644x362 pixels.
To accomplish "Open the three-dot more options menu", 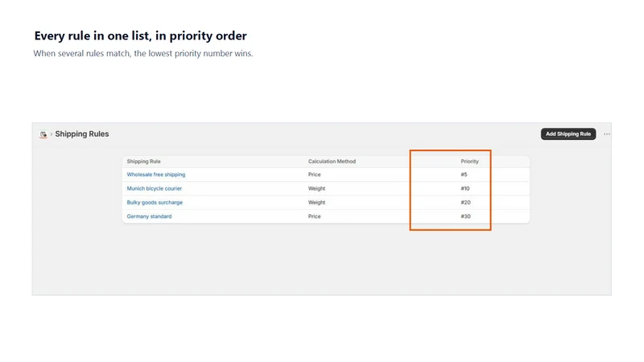I will [x=607, y=134].
